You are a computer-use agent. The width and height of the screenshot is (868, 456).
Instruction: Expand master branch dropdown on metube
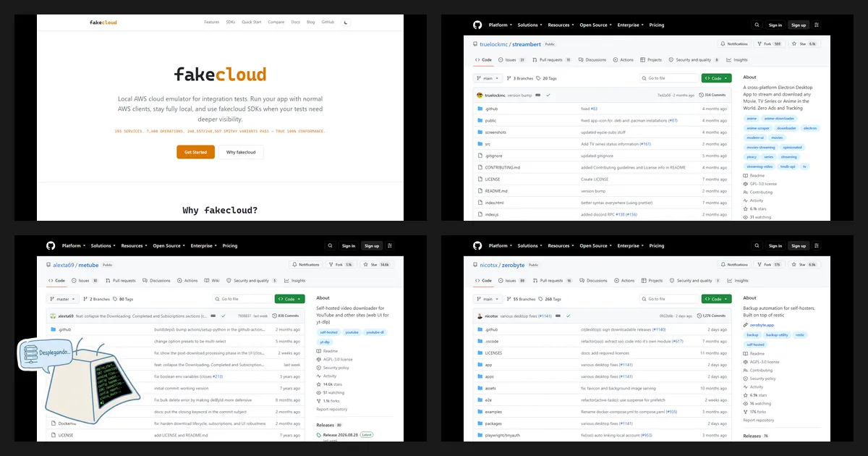62,299
